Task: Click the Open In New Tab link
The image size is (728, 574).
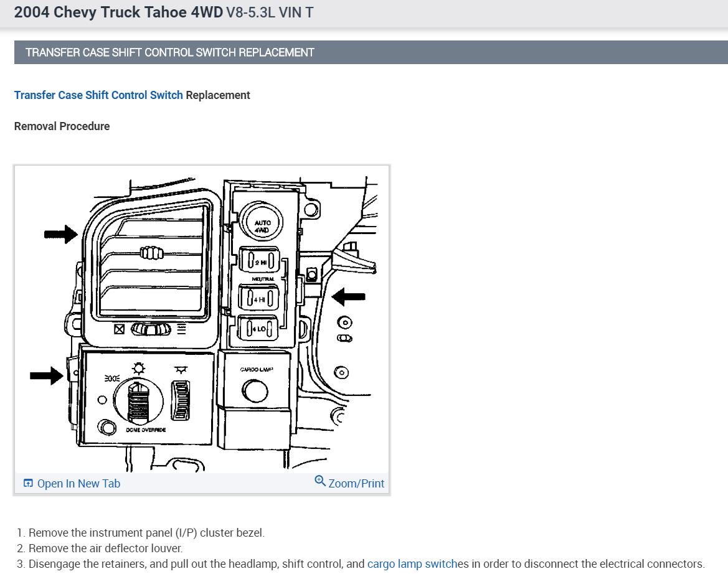Action: pos(78,484)
